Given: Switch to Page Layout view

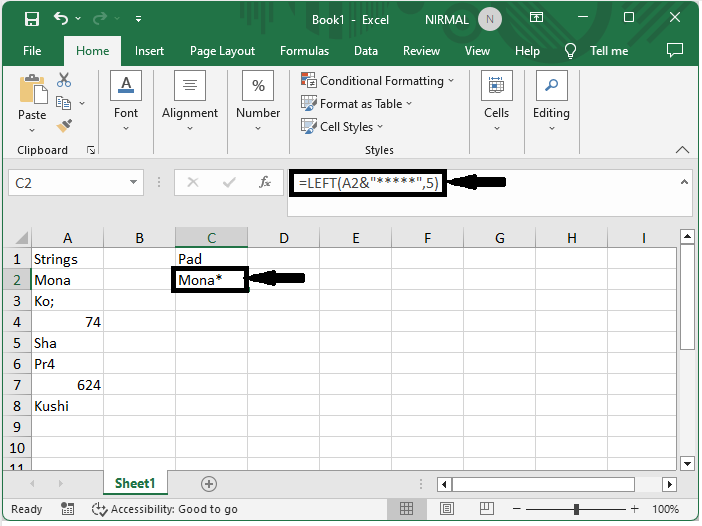Looking at the screenshot, I should pos(446,509).
